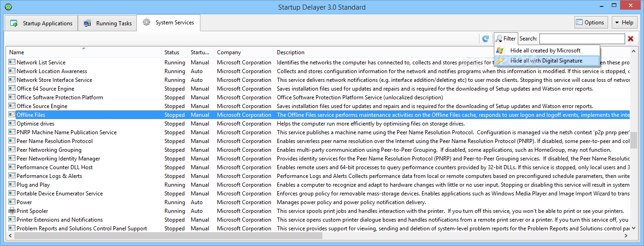The height and width of the screenshot is (246, 644).
Task: Choose Hide all with Digital Signature
Action: (x=547, y=61)
